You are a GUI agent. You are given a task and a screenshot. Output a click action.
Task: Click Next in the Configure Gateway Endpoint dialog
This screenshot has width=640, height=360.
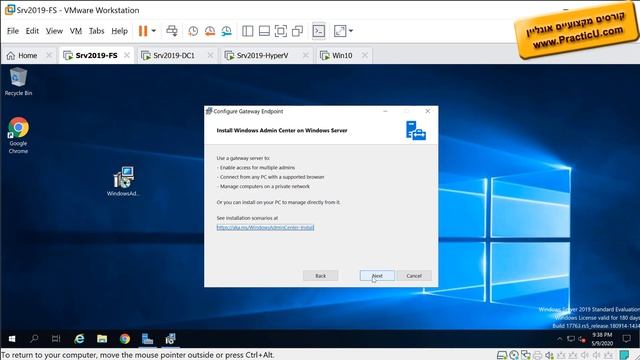tap(377, 276)
